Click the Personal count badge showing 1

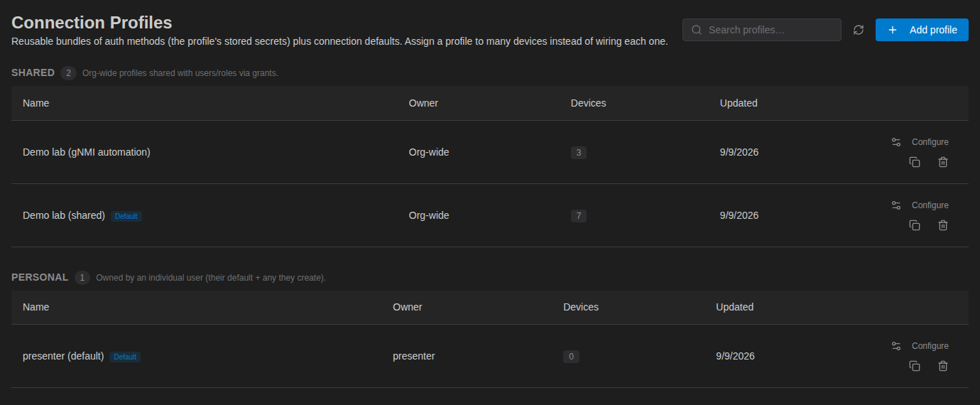pyautogui.click(x=82, y=277)
